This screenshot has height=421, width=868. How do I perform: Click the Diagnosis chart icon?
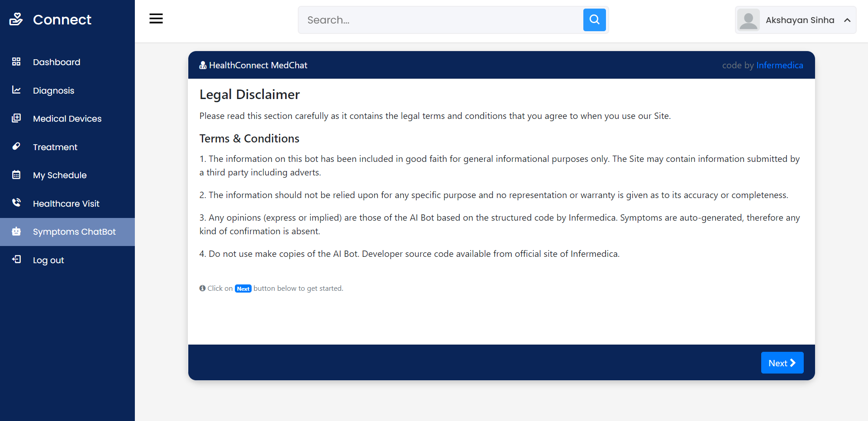[x=16, y=90]
